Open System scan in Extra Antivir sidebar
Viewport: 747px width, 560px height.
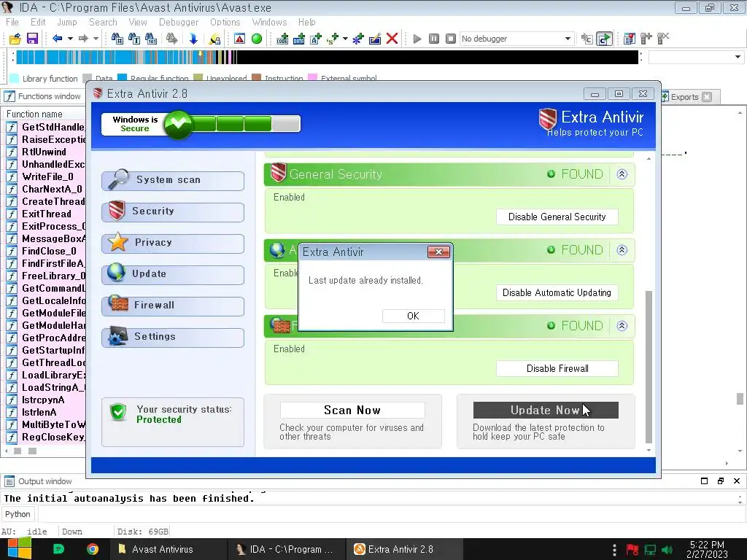coord(173,180)
